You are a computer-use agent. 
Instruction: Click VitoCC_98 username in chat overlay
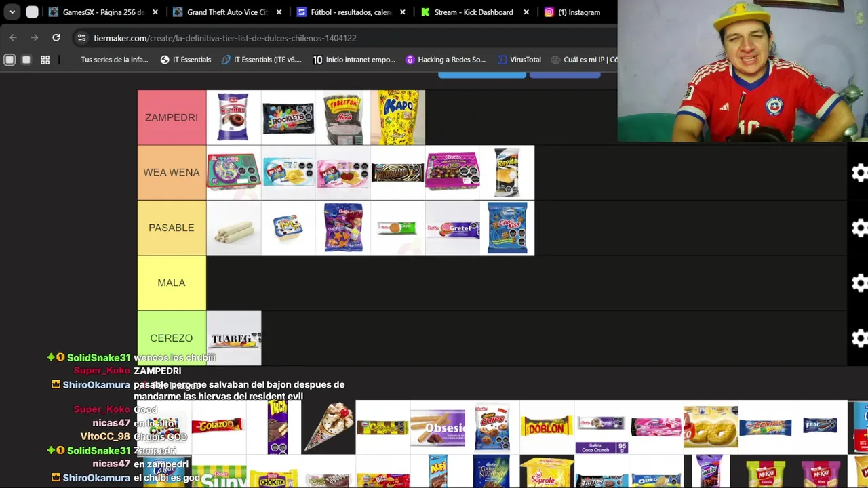point(105,436)
